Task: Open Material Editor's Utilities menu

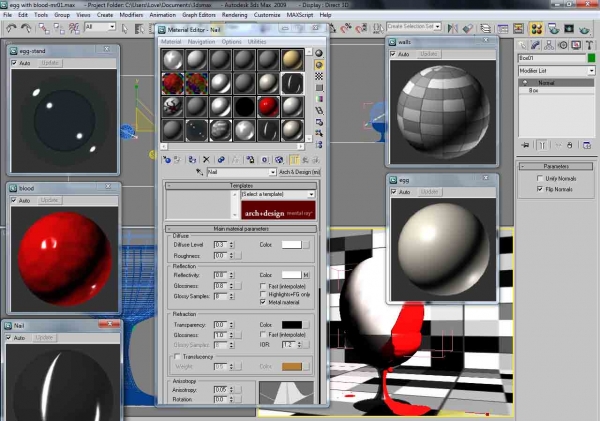Action: coord(257,41)
